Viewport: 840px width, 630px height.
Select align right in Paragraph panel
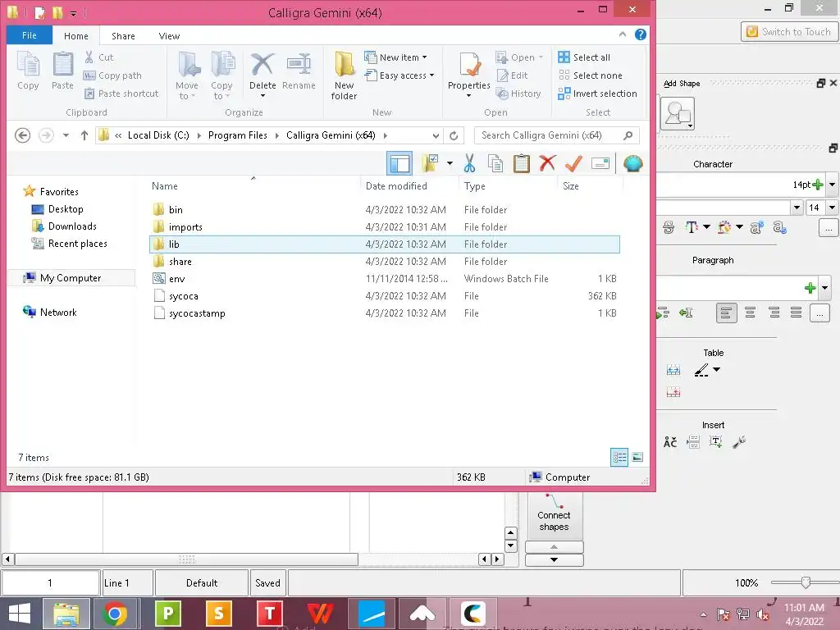(774, 313)
